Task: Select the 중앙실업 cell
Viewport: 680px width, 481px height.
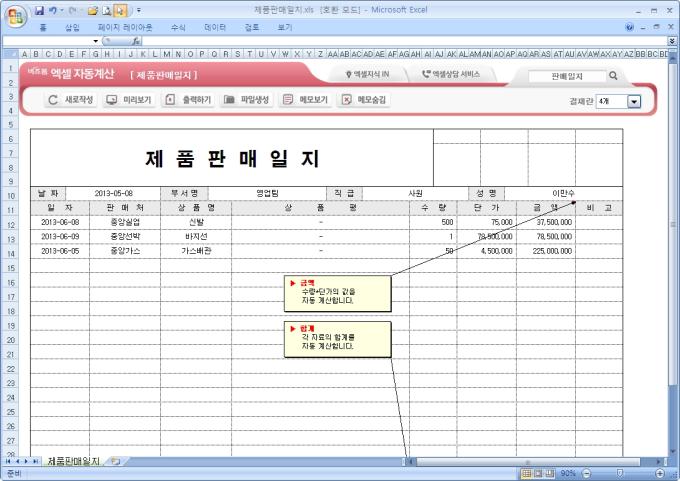Action: 125,222
